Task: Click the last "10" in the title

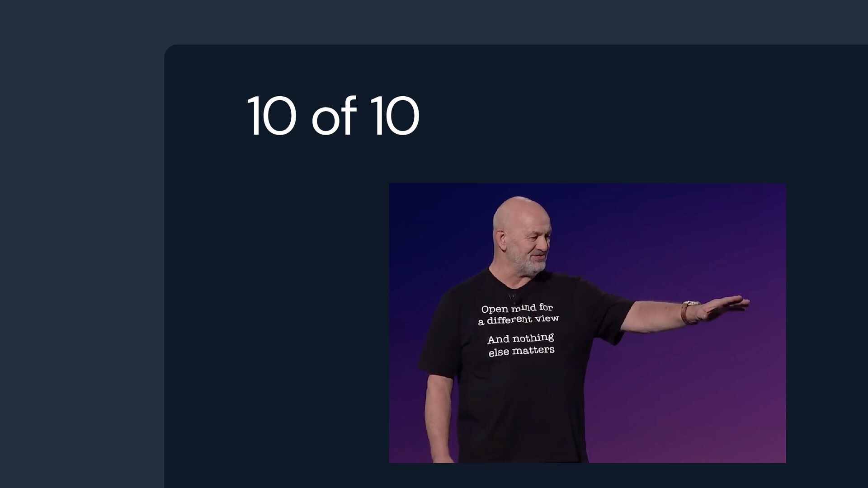Action: (x=395, y=116)
